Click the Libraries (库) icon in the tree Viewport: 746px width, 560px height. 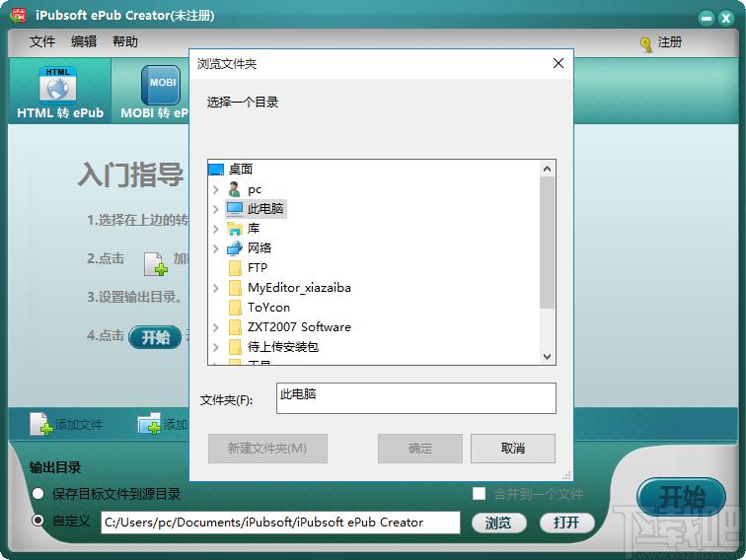pos(235,229)
